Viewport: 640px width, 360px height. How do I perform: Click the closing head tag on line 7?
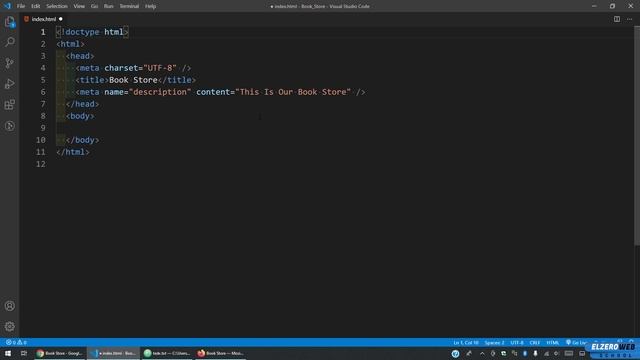[x=82, y=104]
